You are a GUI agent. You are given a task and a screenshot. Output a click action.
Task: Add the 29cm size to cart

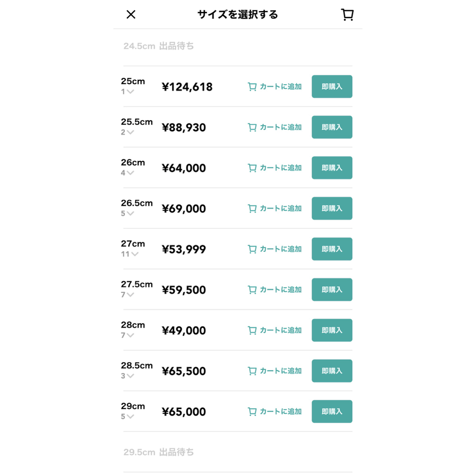pos(275,412)
